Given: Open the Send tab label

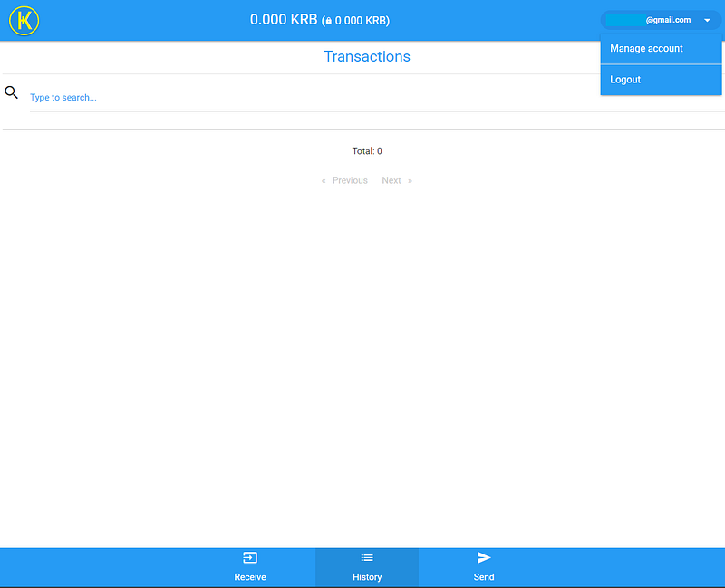Looking at the screenshot, I should (484, 577).
